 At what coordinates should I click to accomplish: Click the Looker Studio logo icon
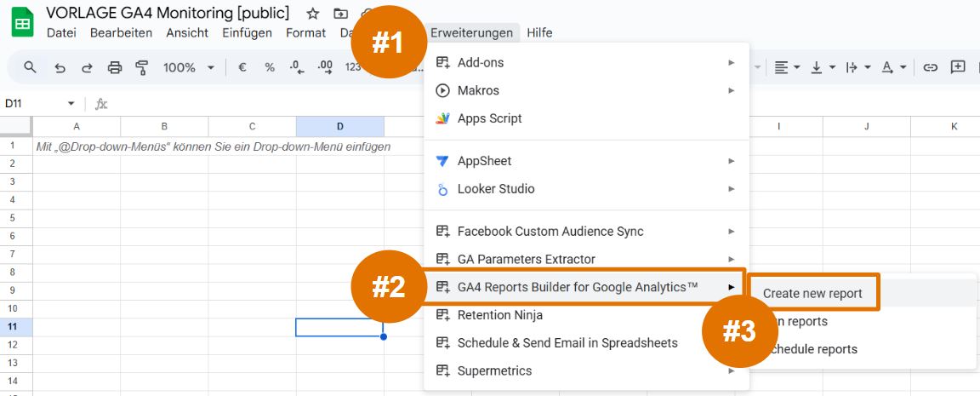tap(442, 189)
